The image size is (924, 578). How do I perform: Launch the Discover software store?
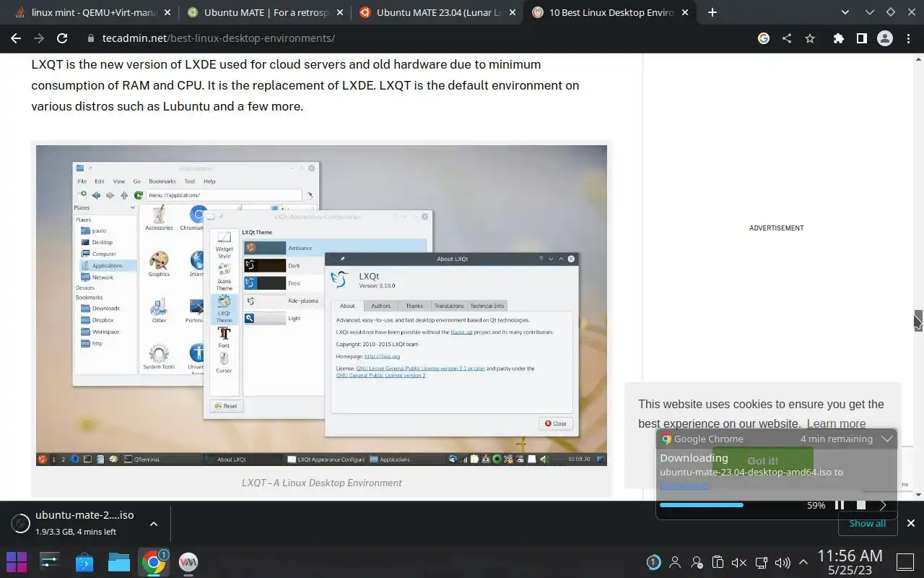click(84, 561)
